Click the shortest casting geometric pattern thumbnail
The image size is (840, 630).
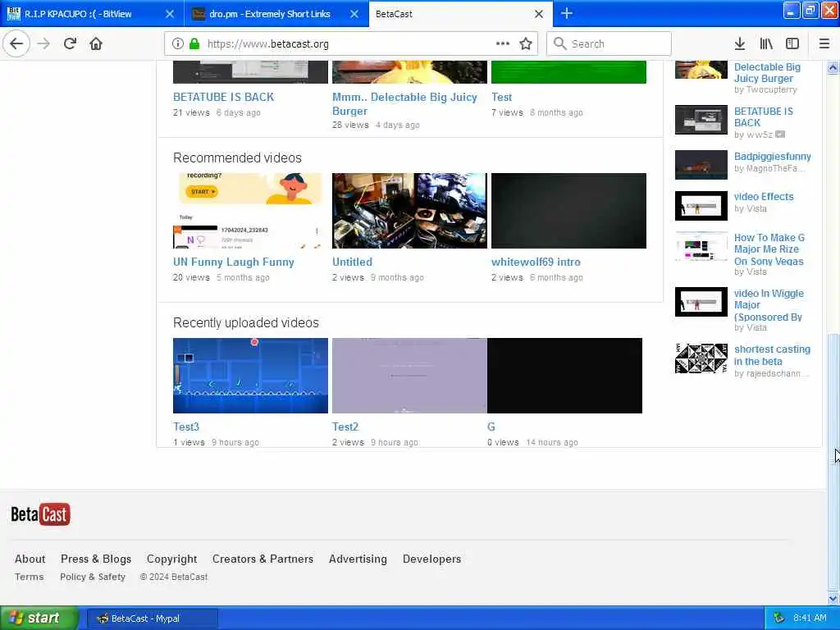(701, 358)
